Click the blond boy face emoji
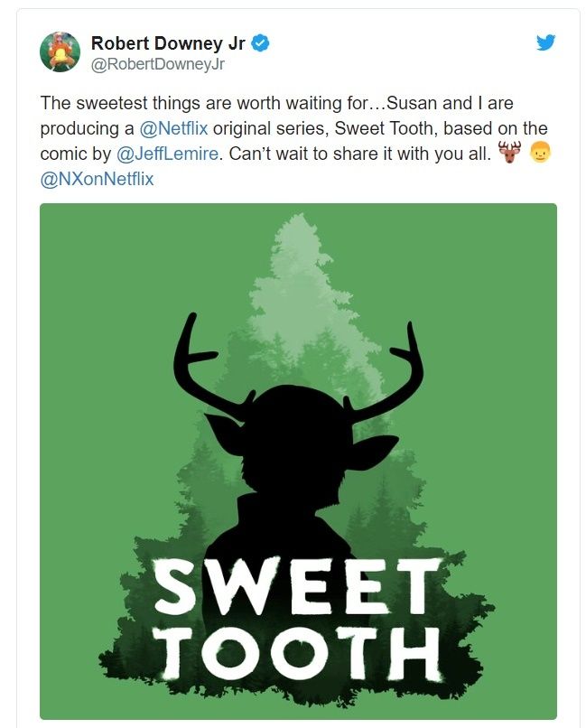 pyautogui.click(x=539, y=154)
